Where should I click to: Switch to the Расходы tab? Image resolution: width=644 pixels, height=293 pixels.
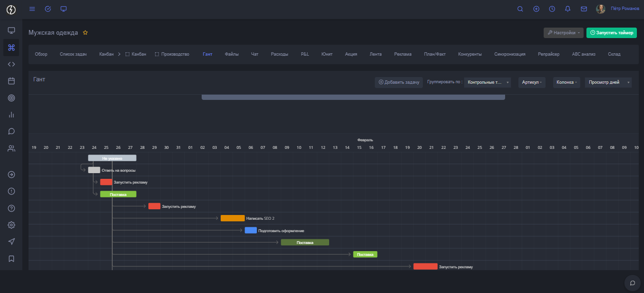[x=279, y=54]
